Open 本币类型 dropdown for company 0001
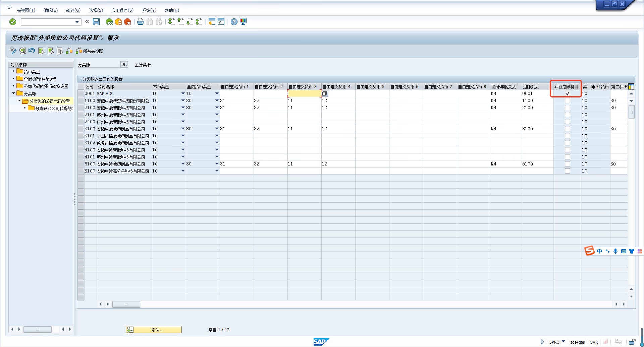This screenshot has width=644, height=347. pyautogui.click(x=183, y=93)
